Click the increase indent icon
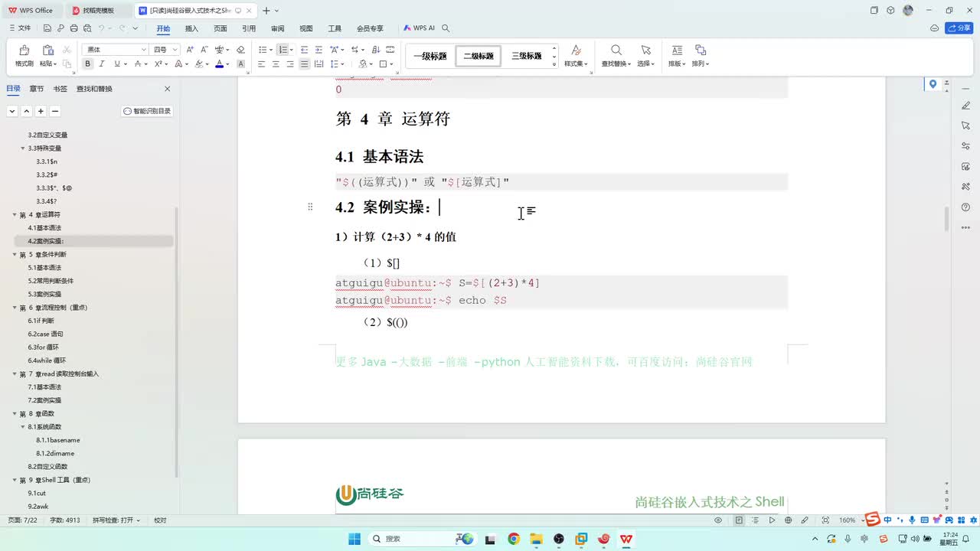 318,50
